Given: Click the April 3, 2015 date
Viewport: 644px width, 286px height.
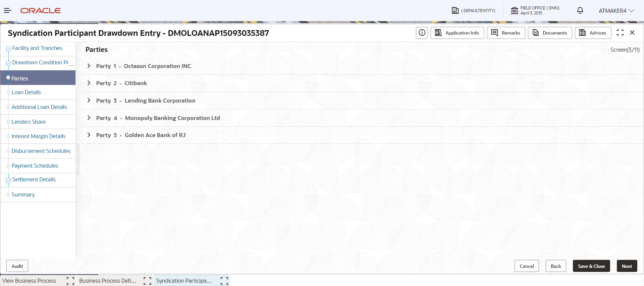Looking at the screenshot, I should click(531, 13).
